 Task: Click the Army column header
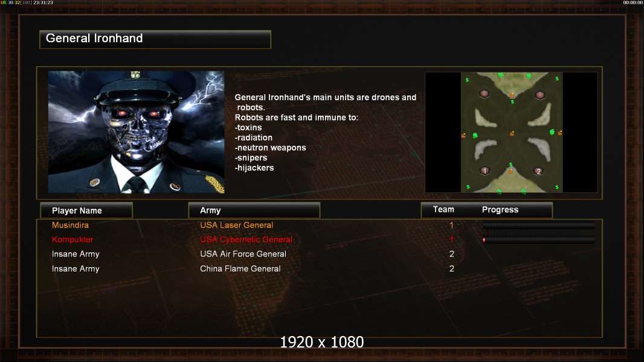coord(254,211)
